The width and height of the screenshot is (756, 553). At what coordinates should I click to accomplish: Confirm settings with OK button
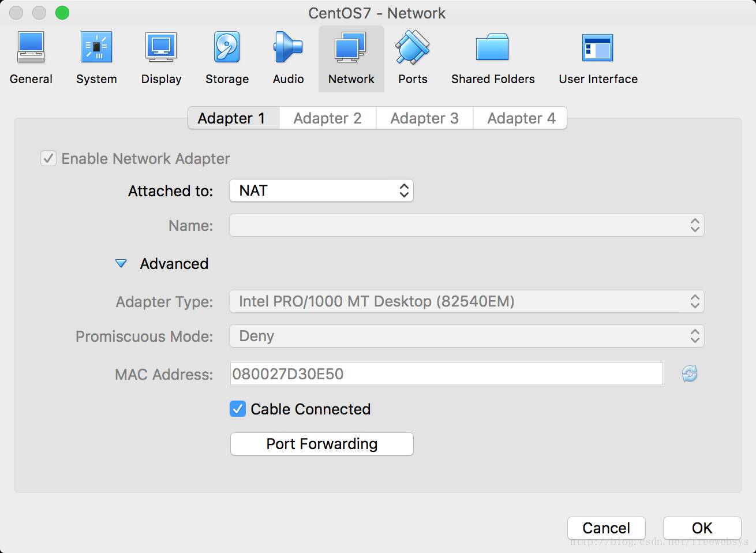tap(702, 528)
